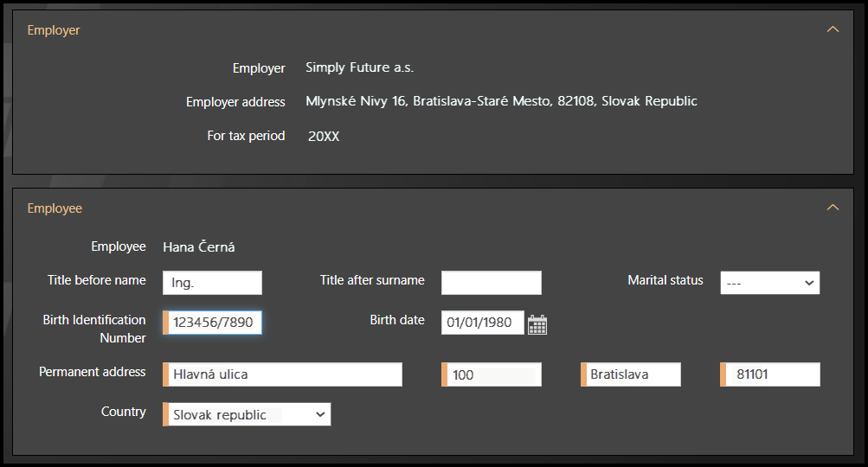
Task: Click the Mlynské Nivy employer address text
Action: click(501, 101)
